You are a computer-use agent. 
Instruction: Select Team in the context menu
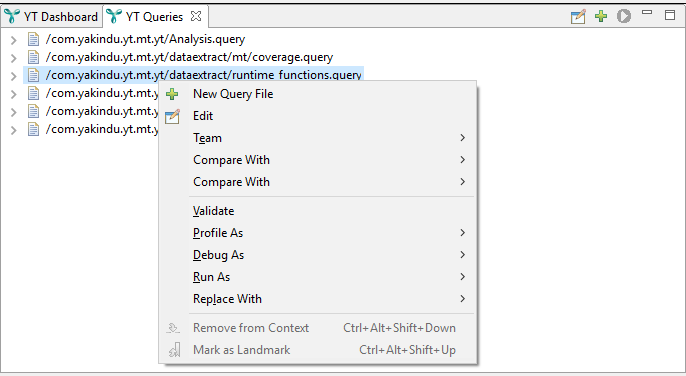[x=318, y=138]
